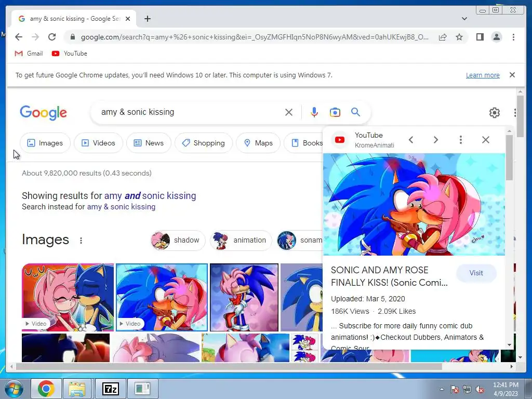This screenshot has width=532, height=399.
Task: Share this page from the address bar
Action: click(443, 37)
